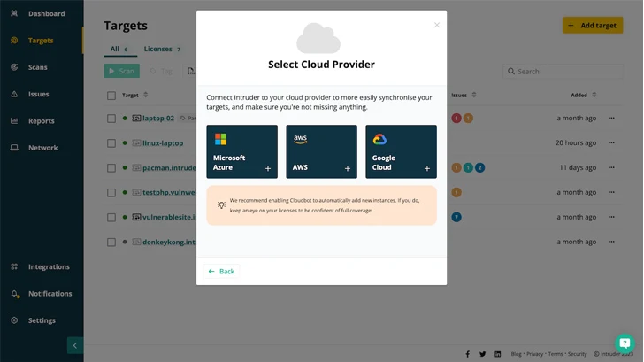
Task: Click the plus icon on Google Cloud card
Action: [427, 168]
